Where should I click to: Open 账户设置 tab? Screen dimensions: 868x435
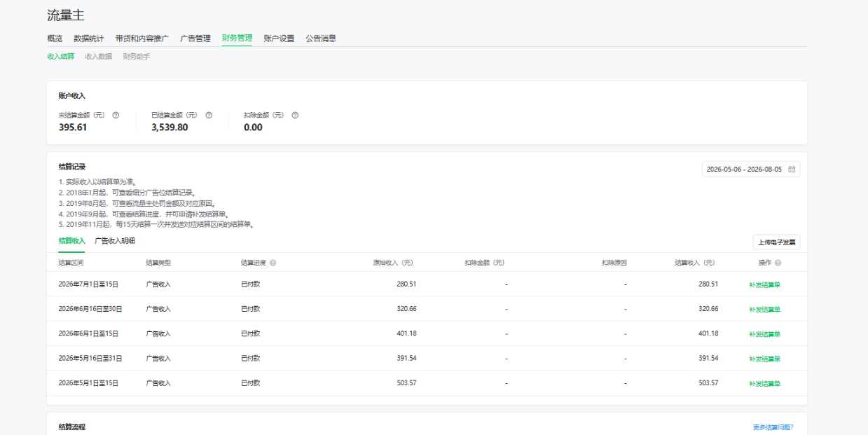click(279, 39)
